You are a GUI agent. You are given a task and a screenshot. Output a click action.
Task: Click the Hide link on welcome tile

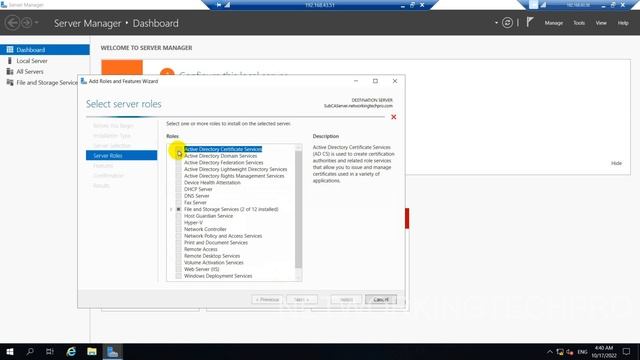616,163
